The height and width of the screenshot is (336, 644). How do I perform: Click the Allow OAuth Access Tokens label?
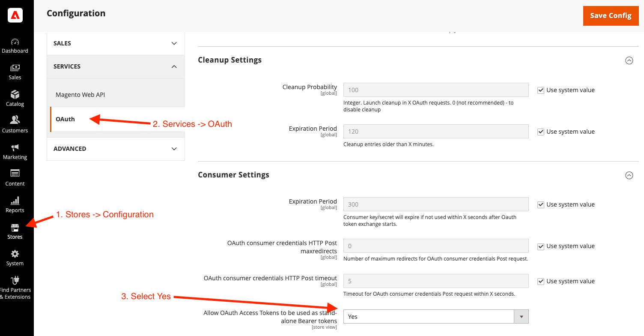[x=270, y=317]
